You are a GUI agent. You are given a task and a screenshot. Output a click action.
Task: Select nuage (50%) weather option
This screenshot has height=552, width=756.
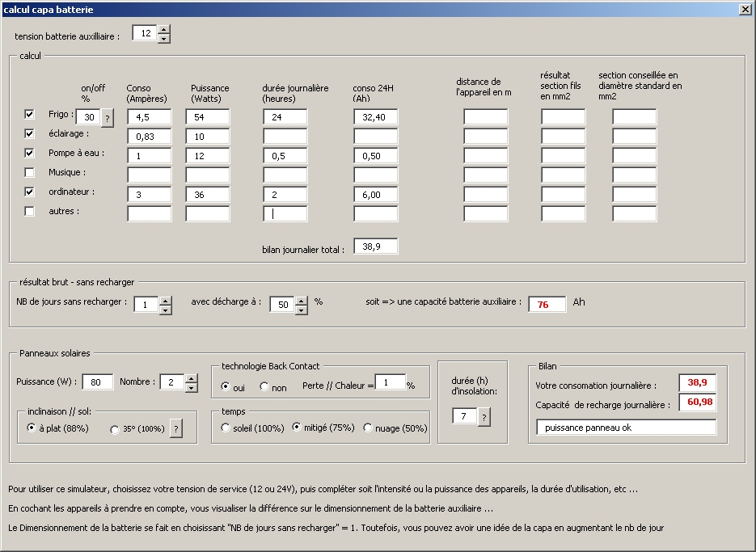[368, 428]
